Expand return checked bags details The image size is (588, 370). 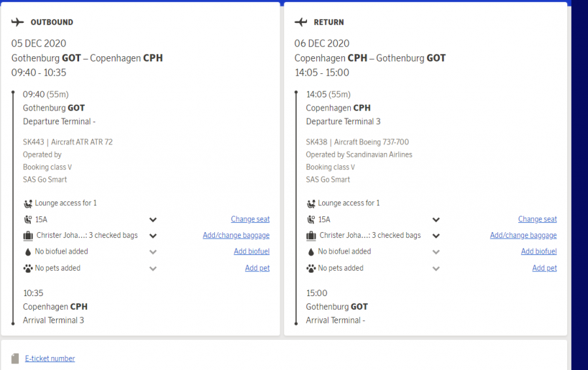[x=436, y=235]
